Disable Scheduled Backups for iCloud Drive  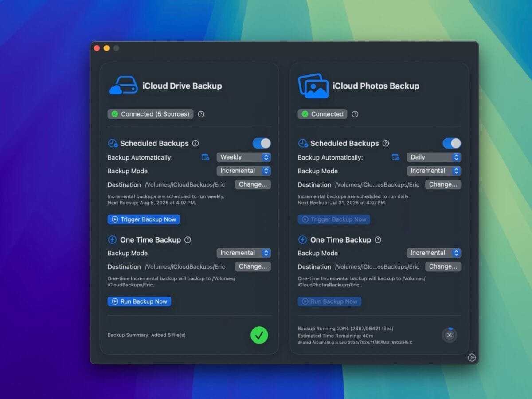[x=261, y=143]
